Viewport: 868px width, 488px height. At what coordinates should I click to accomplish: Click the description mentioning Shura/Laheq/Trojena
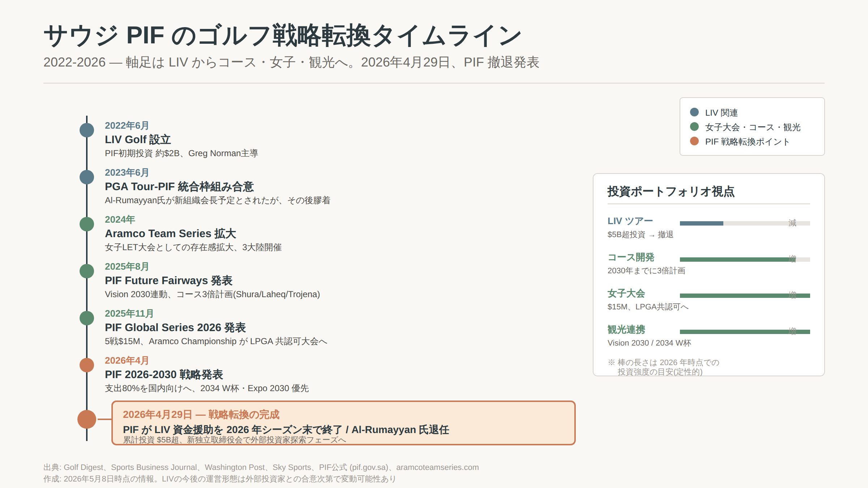[x=212, y=294]
